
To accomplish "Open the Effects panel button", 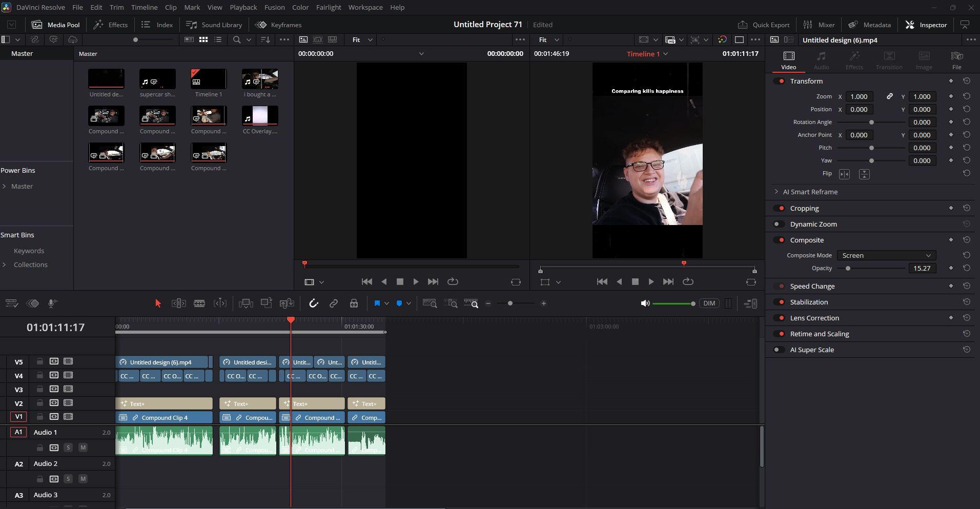I will (x=111, y=25).
